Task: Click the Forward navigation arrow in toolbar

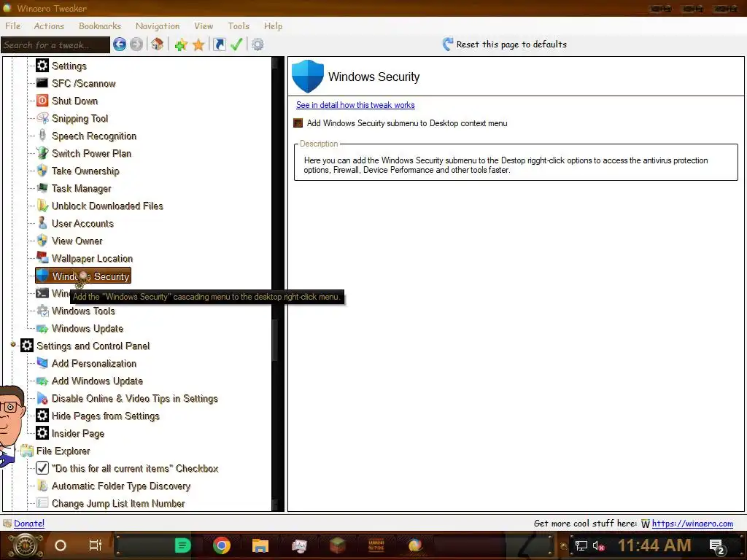Action: coord(136,44)
